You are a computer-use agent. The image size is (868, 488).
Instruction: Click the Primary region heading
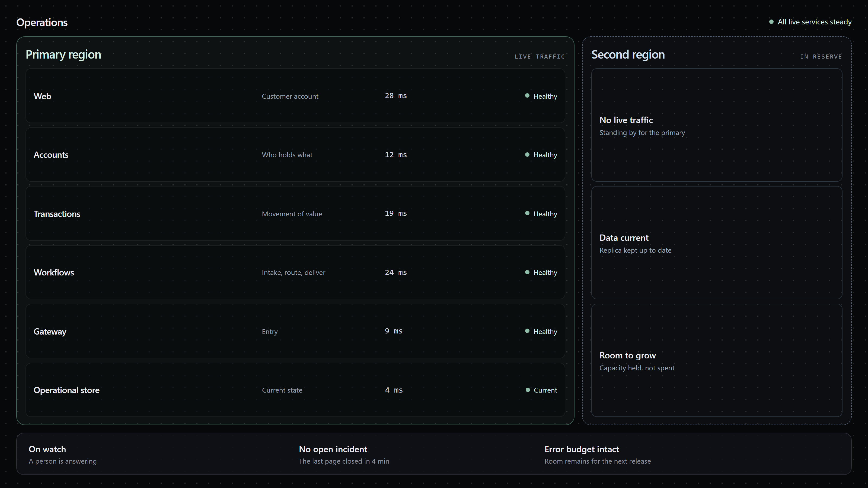tap(63, 54)
